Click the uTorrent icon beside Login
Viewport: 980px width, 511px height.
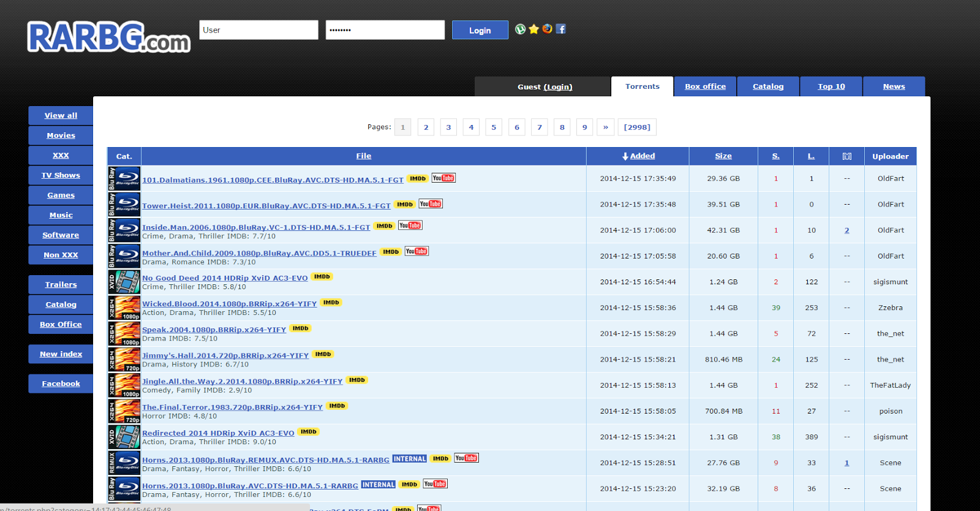(x=520, y=29)
